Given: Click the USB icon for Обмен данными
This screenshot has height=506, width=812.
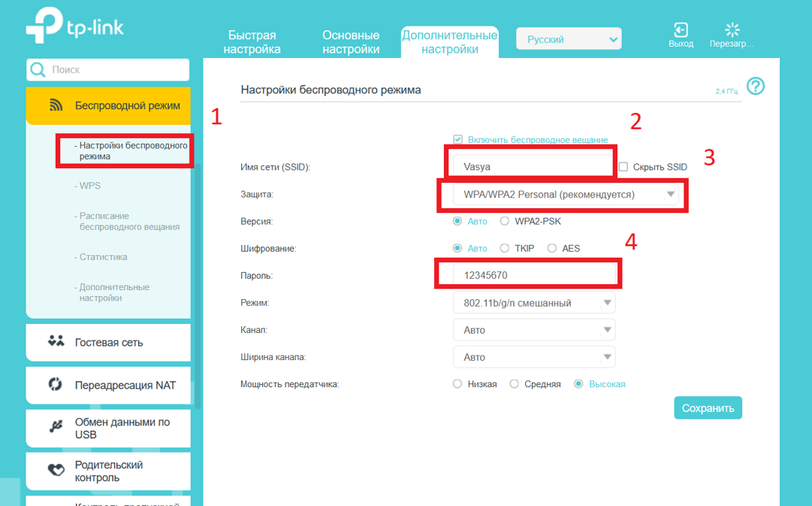Looking at the screenshot, I should pyautogui.click(x=56, y=428).
